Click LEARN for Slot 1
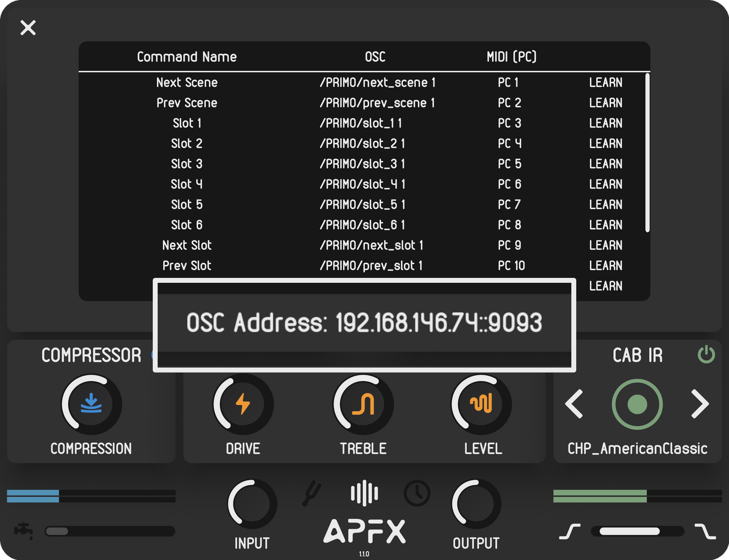Image resolution: width=729 pixels, height=560 pixels. click(x=606, y=123)
